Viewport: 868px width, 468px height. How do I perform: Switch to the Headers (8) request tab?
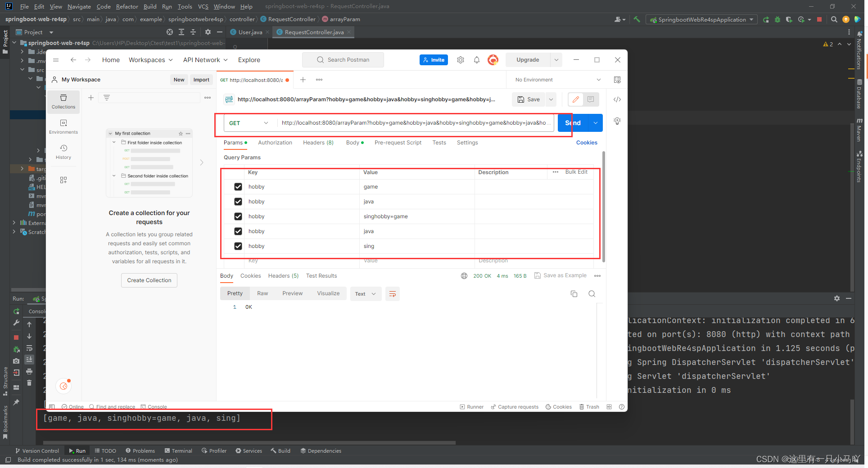pos(318,143)
